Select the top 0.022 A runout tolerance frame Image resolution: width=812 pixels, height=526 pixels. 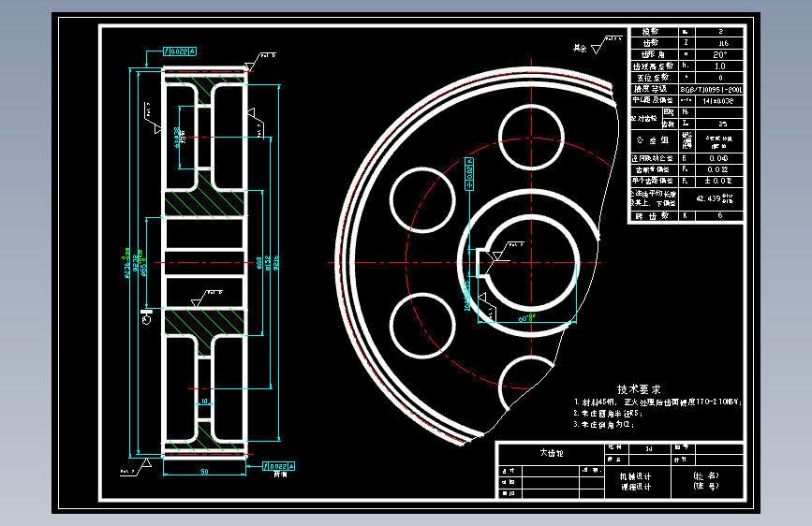pos(180,51)
